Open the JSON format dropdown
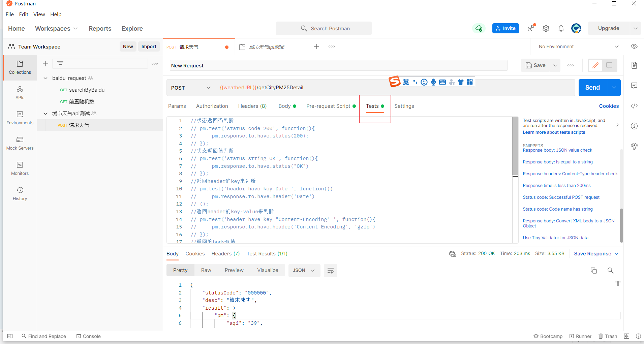The width and height of the screenshot is (644, 344). [x=304, y=271]
